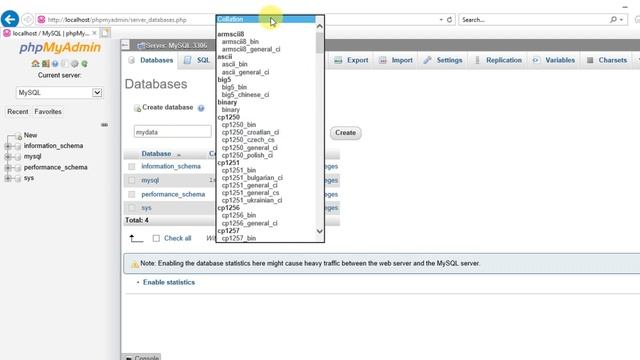Screen dimensions: 640x360
Task: Click the mysql database icon in tree
Action: [x=18, y=157]
